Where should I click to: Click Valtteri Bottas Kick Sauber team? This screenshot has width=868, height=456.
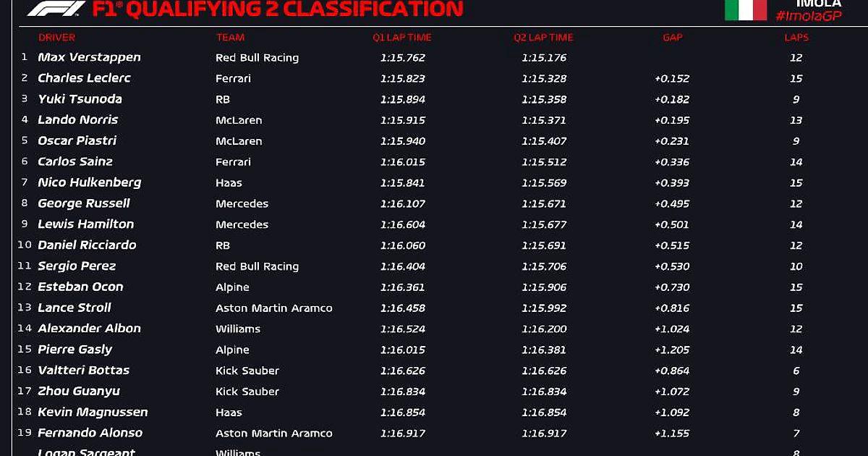click(x=247, y=371)
